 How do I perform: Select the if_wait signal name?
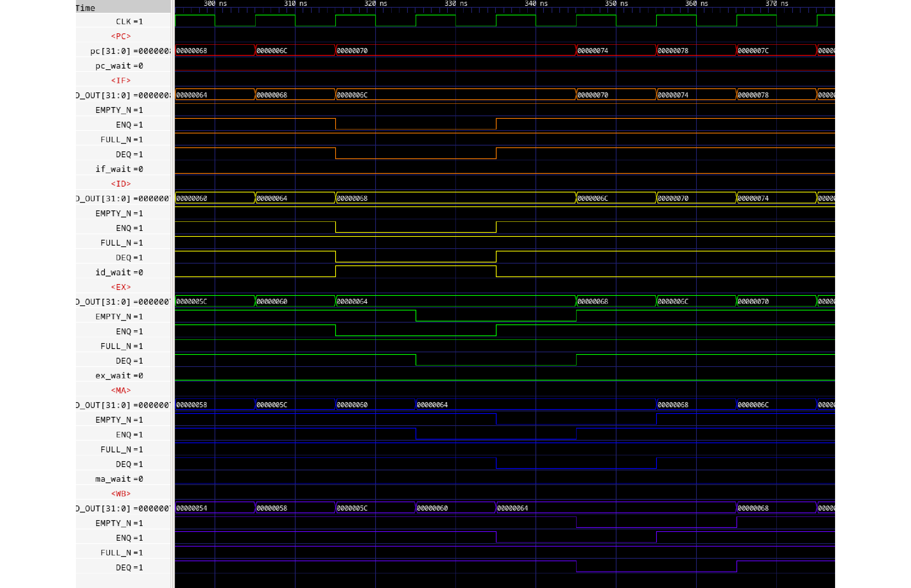tap(113, 169)
